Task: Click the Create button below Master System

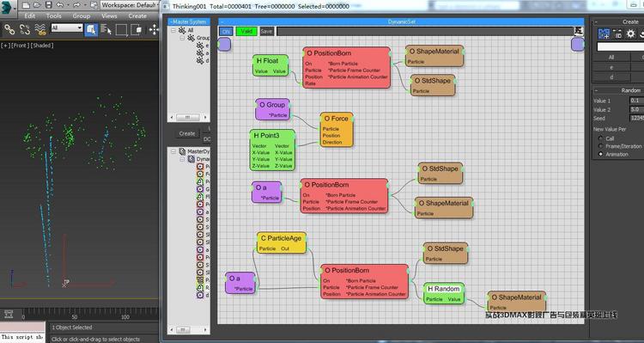Action: click(x=187, y=133)
